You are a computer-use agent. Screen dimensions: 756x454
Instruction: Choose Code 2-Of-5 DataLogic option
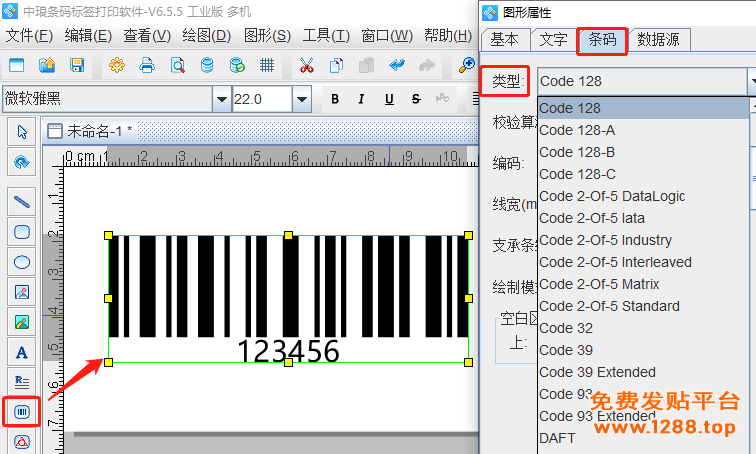[x=644, y=196]
